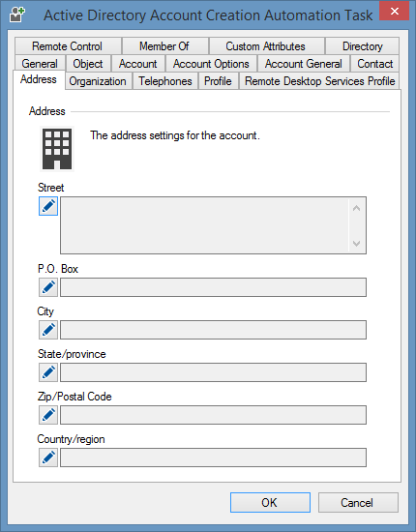Close the Account Creation Automation Task dialog
Screen dimensions: 416x532
pyautogui.click(x=394, y=12)
